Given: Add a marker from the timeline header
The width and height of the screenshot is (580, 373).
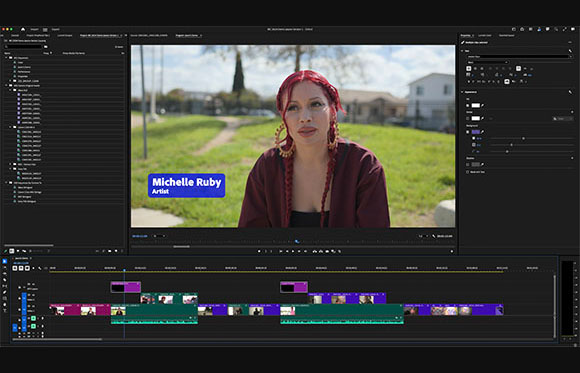Looking at the screenshot, I should coord(33,268).
